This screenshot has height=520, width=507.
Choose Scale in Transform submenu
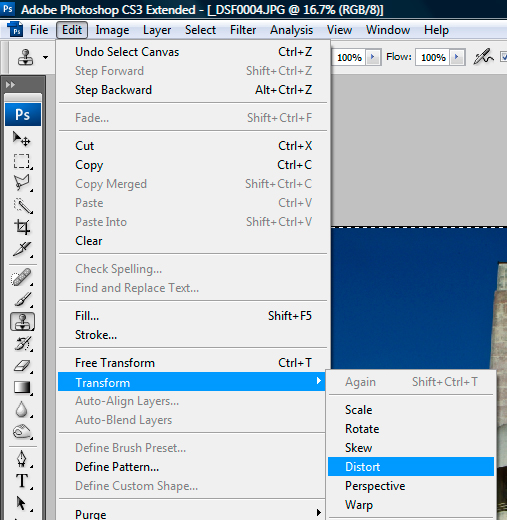point(411,410)
